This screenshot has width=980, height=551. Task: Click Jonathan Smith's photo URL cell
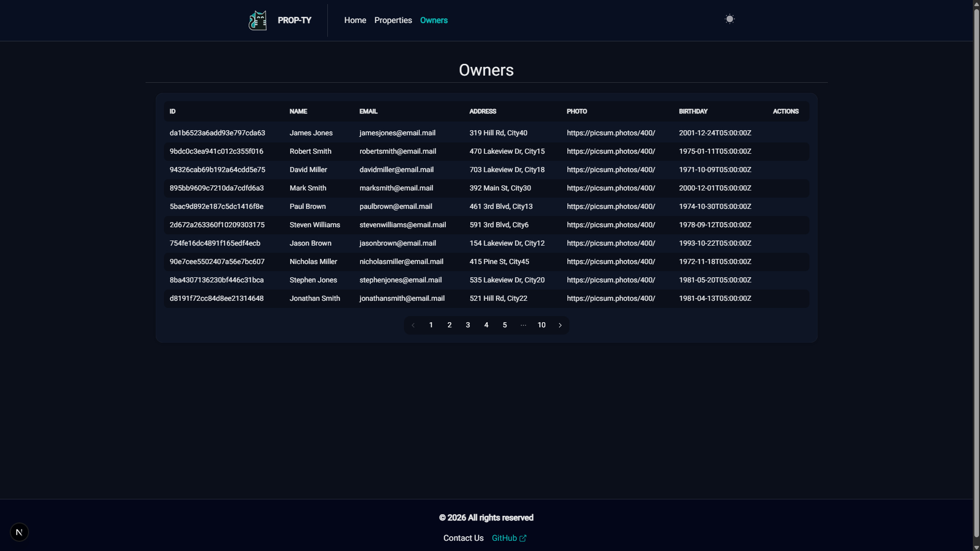point(611,299)
